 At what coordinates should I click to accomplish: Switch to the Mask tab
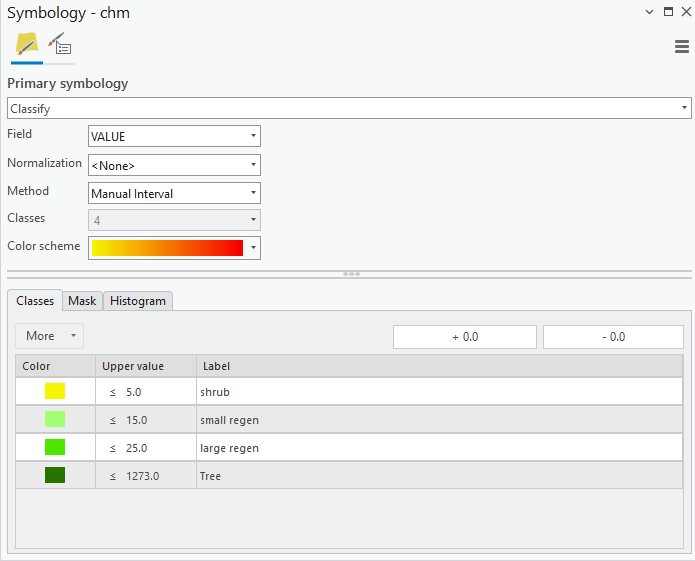(82, 301)
